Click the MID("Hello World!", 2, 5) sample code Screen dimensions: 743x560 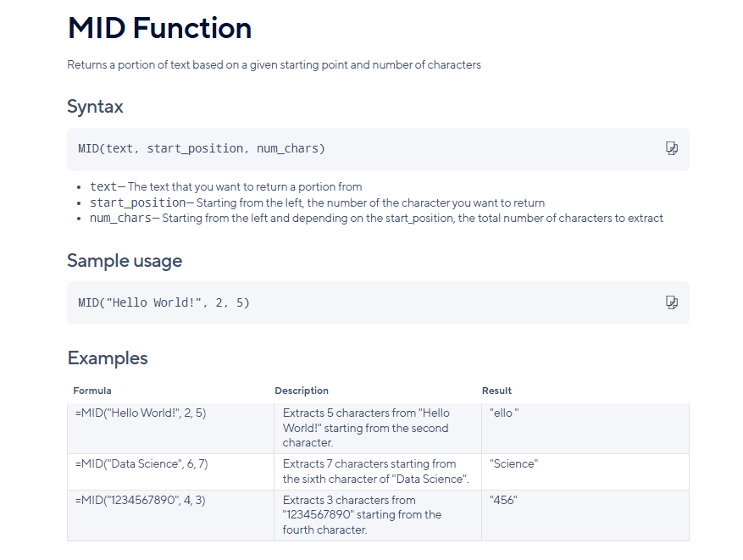pos(164,302)
